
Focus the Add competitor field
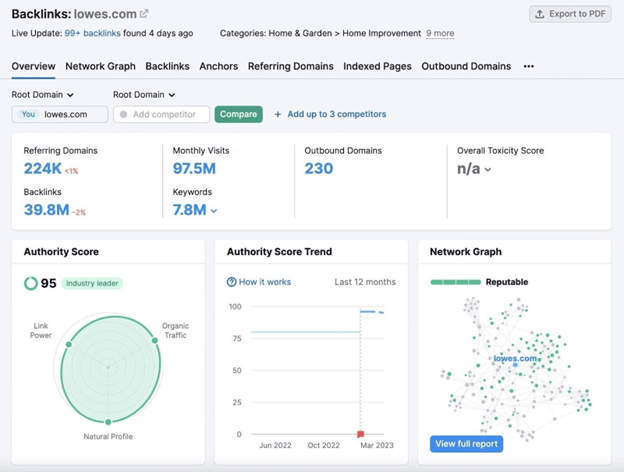[161, 114]
